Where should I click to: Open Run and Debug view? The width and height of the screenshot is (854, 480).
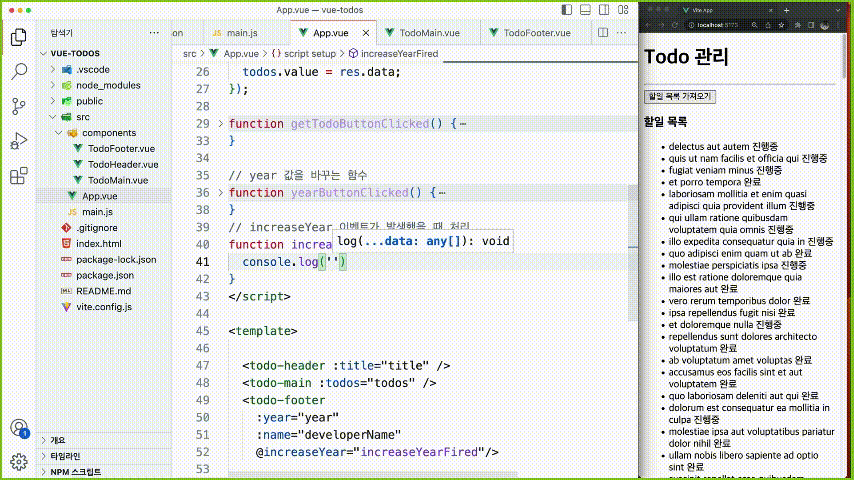click(19, 141)
